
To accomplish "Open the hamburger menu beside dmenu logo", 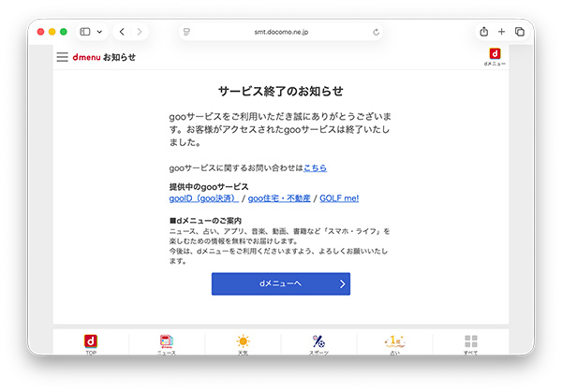I will point(62,57).
